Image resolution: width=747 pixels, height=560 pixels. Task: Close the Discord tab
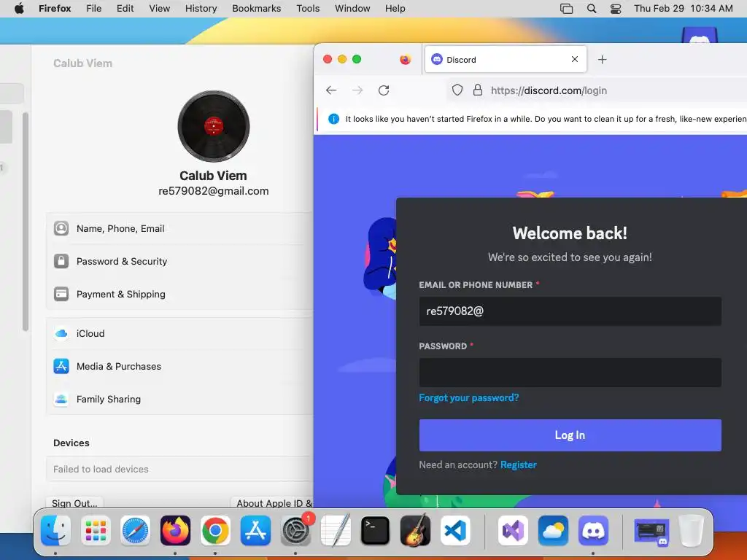coord(575,59)
